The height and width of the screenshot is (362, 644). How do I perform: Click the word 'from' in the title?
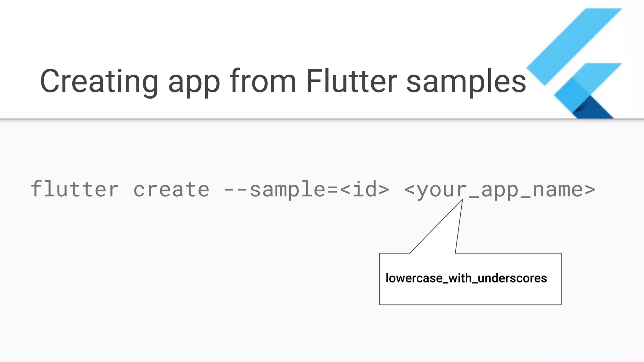pos(263,81)
